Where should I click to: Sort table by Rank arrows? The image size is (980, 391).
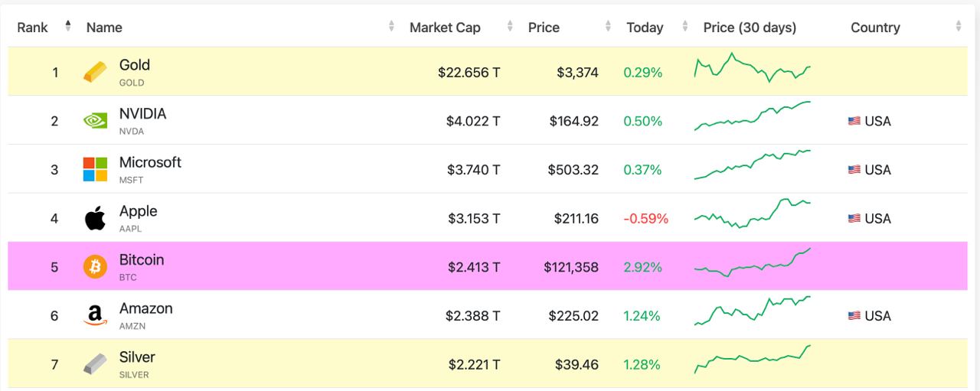pyautogui.click(x=68, y=27)
